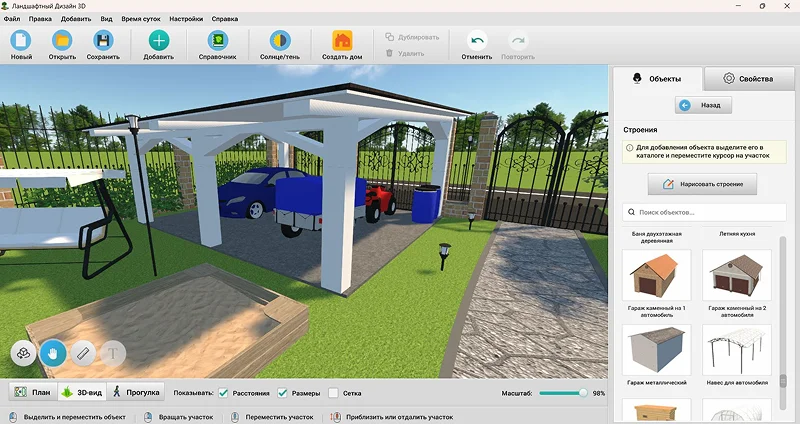
Task: Switch to the Свойства tab
Action: [749, 79]
